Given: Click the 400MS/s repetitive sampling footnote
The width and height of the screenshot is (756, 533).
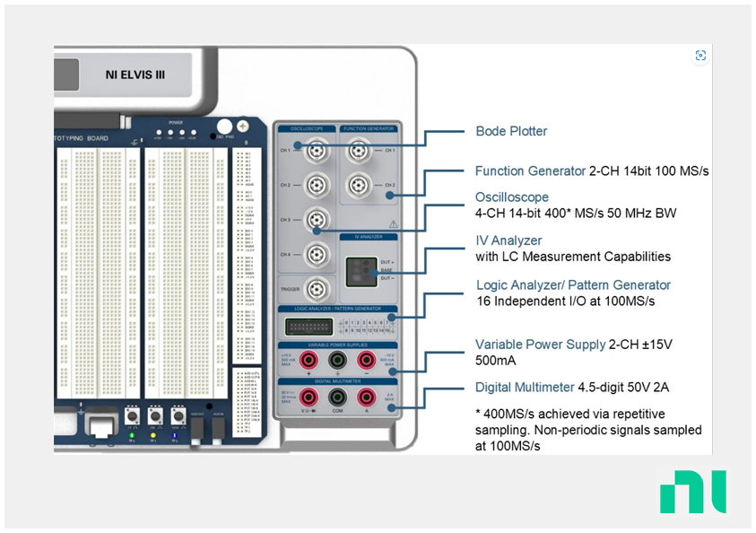Looking at the screenshot, I should (x=588, y=430).
